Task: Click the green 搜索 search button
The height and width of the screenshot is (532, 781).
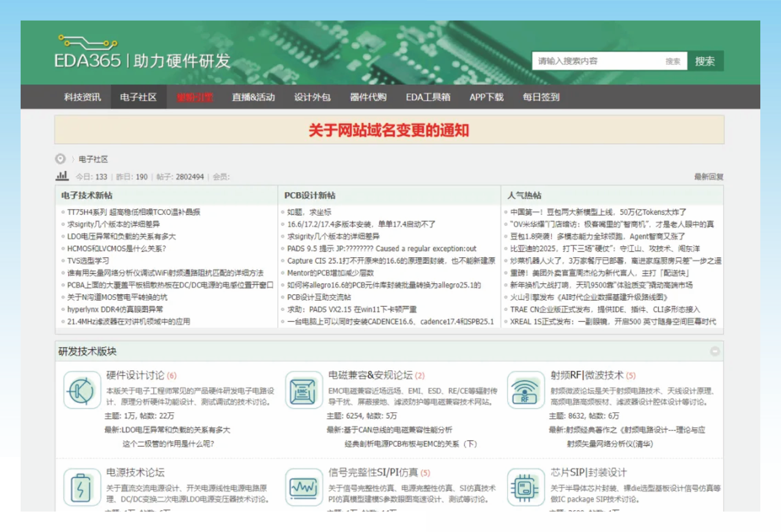Action: tap(705, 61)
